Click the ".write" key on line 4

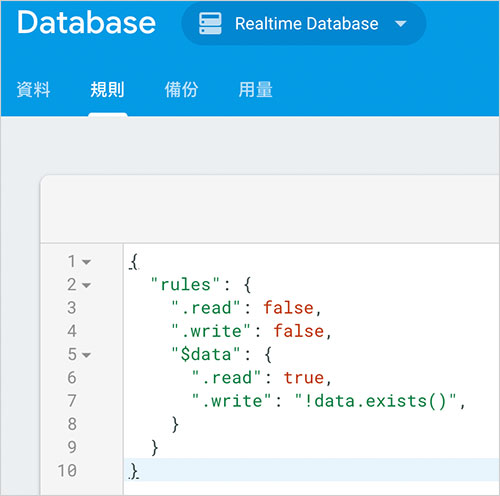[211, 331]
